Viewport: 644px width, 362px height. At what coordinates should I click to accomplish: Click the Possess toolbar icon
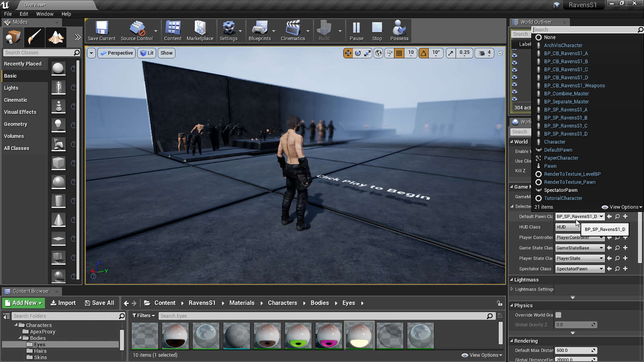pos(399,31)
